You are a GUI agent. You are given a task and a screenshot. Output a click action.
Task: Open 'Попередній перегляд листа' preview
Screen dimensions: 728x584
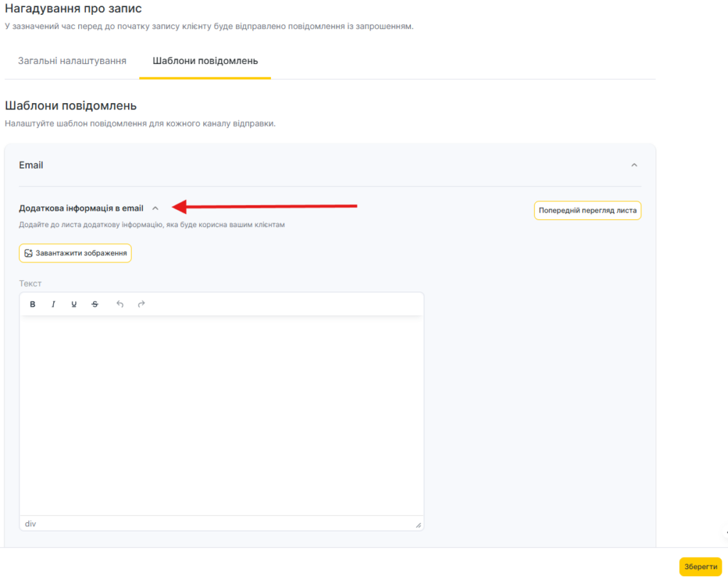tap(587, 211)
